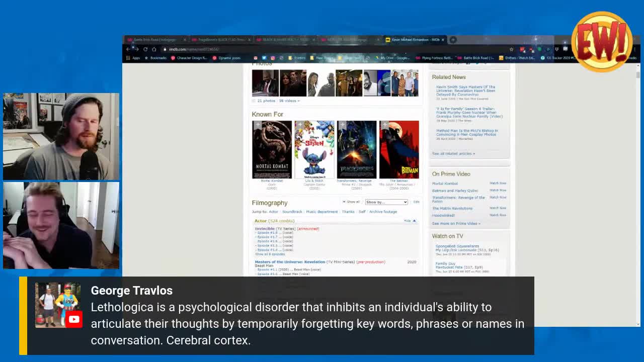Open Transformers Revenge poster thumbnail
Image resolution: width=644 pixels, height=362 pixels.
tap(356, 149)
